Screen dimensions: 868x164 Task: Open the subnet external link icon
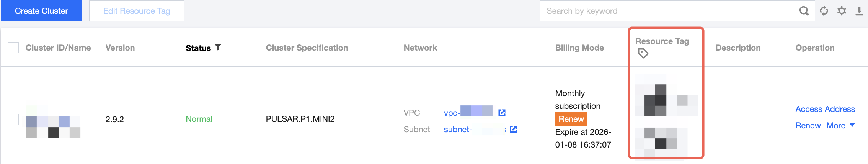tap(514, 129)
